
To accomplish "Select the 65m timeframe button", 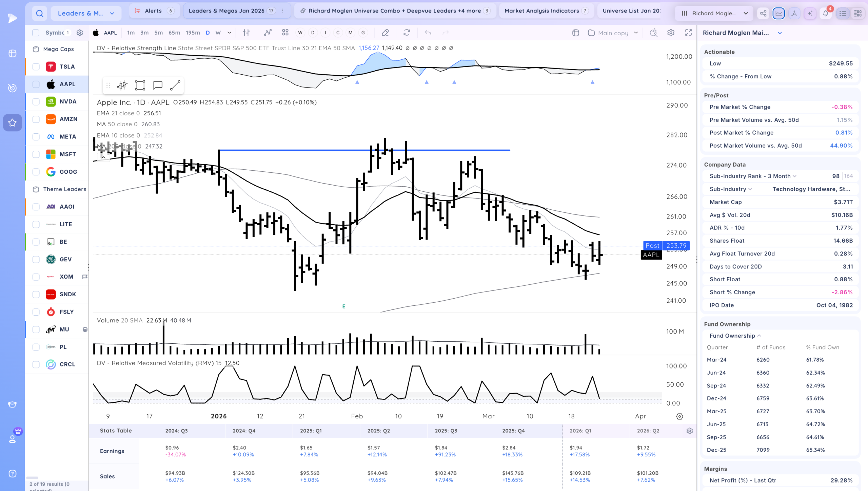I will pos(174,33).
